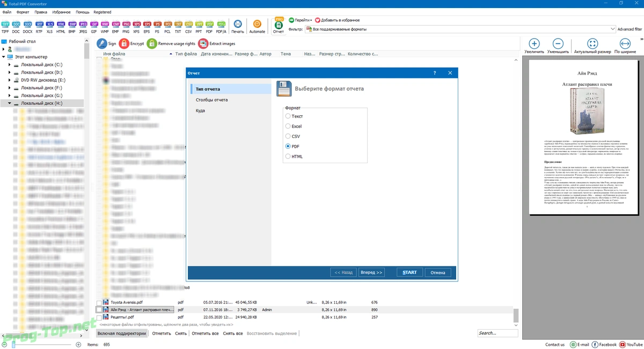Expand Локальный диск (G:) tree node
The width and height of the screenshot is (644, 349).
click(x=10, y=95)
